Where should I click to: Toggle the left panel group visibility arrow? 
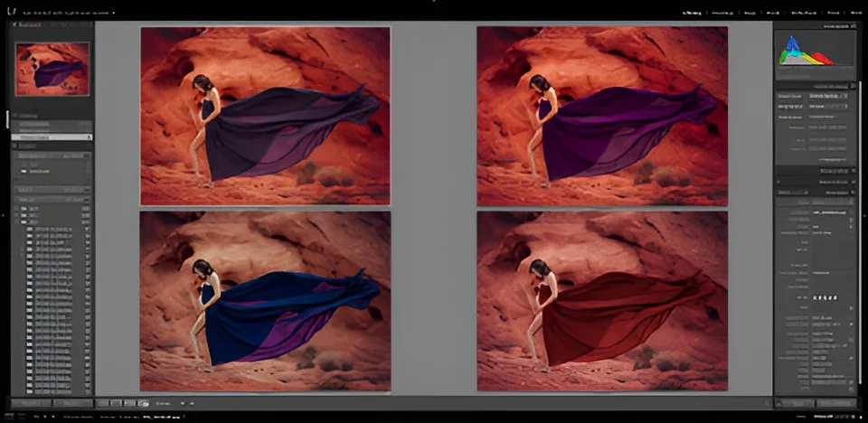[x=3, y=216]
